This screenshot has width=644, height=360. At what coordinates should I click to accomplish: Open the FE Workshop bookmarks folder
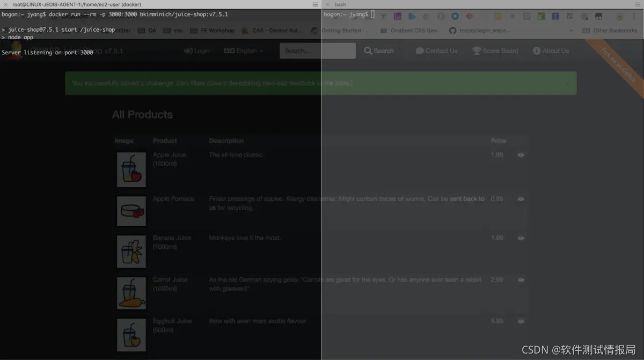click(212, 31)
